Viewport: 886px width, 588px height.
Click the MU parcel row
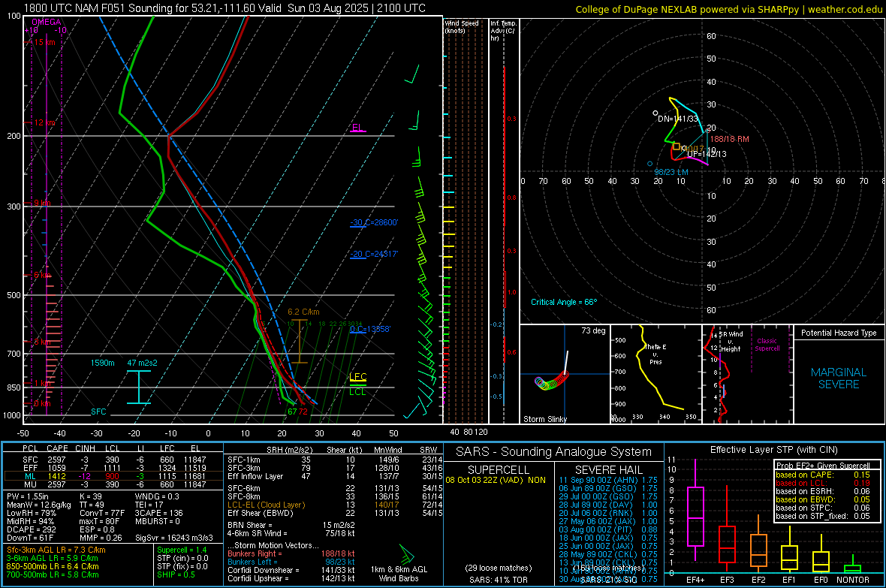[x=113, y=484]
